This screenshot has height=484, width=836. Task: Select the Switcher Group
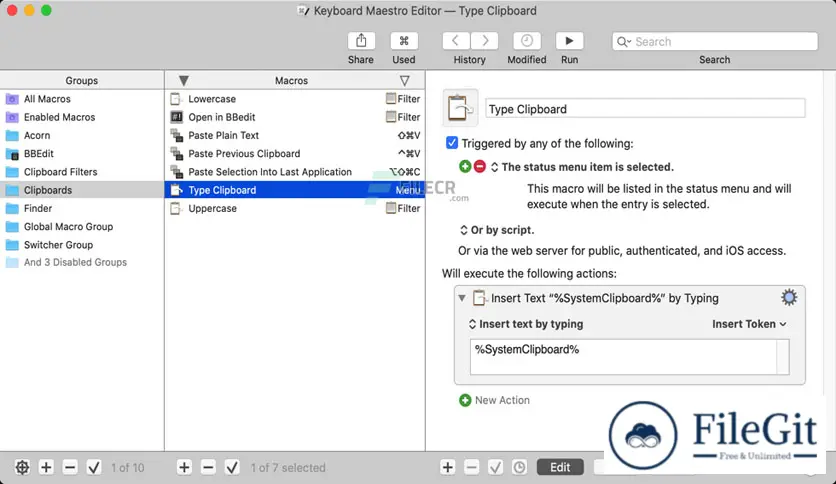82,245
